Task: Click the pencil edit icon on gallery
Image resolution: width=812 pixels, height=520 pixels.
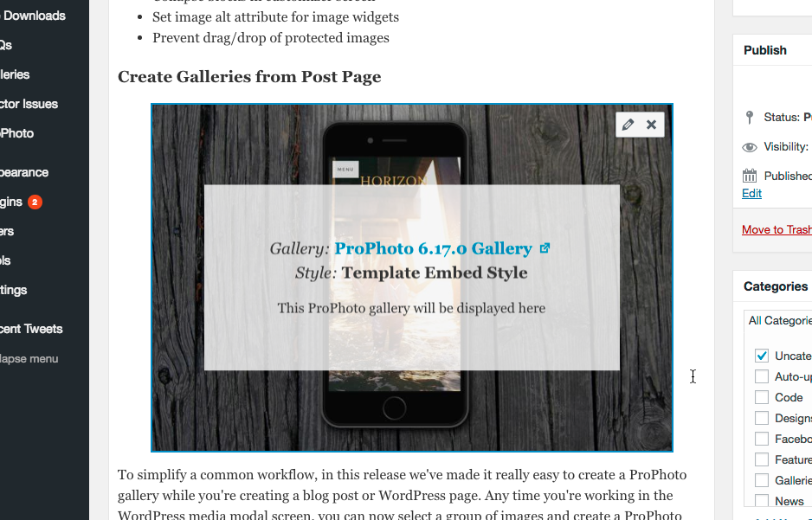Action: (x=628, y=125)
